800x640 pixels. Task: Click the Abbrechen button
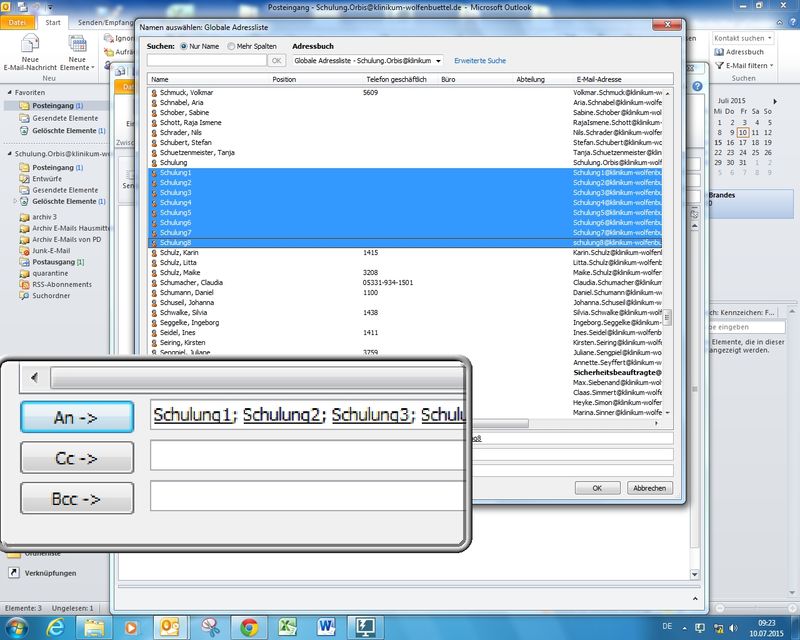point(649,488)
